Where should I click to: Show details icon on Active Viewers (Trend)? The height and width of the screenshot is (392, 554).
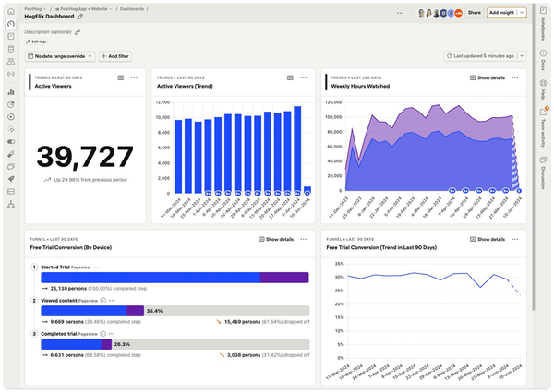(x=290, y=77)
